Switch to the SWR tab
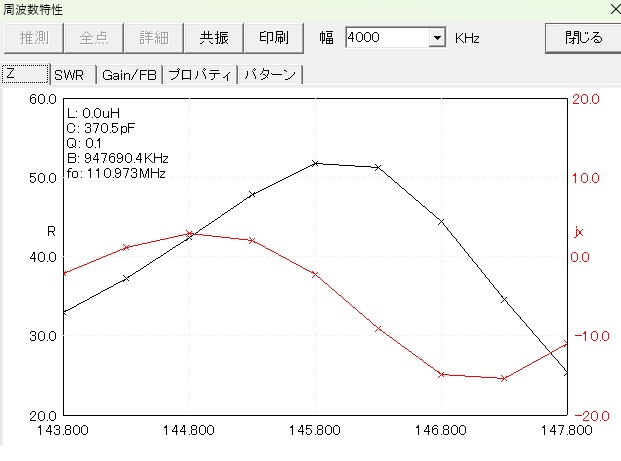The image size is (621, 461). click(70, 75)
